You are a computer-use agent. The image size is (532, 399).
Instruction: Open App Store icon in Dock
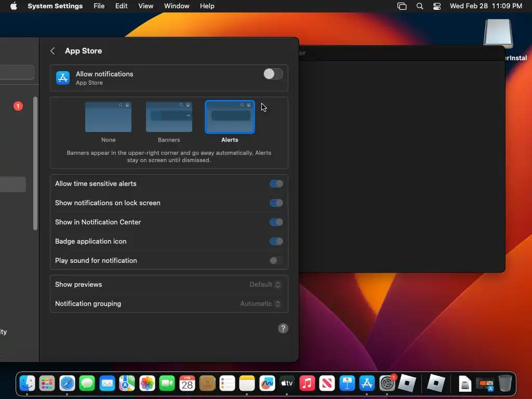click(367, 383)
